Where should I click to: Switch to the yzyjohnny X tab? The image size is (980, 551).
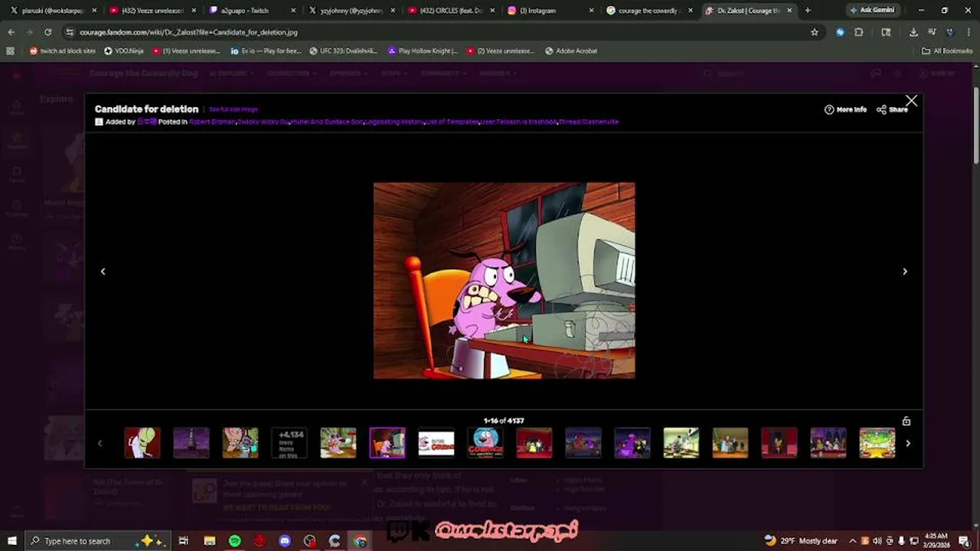pos(352,11)
